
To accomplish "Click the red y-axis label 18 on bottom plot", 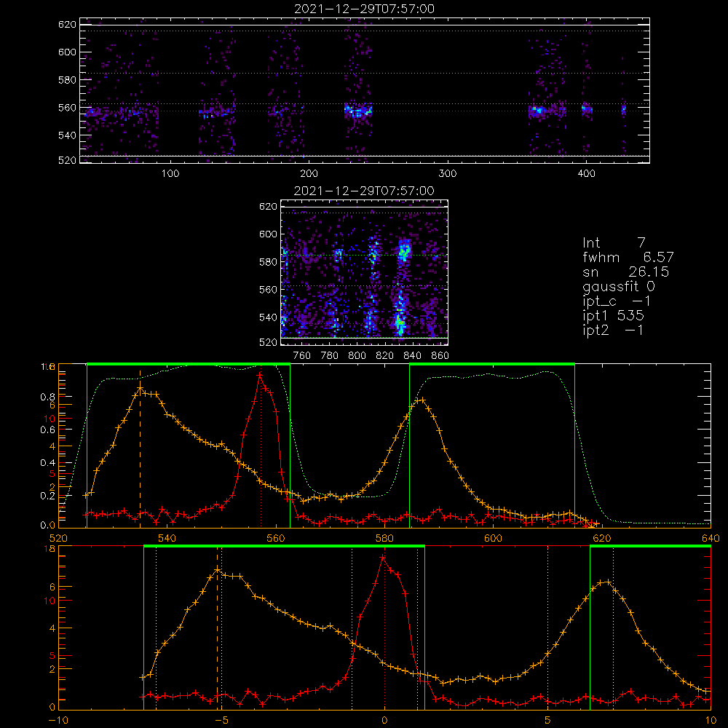I will click(50, 549).
